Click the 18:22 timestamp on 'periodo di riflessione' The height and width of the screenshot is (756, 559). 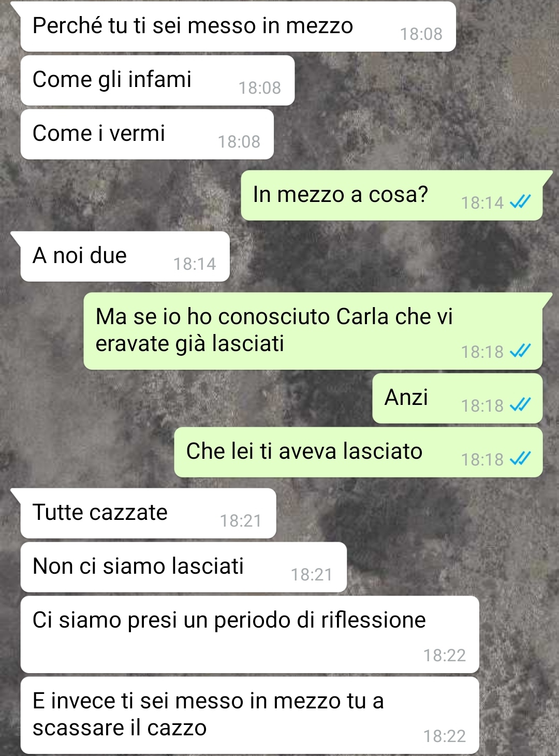(x=445, y=656)
